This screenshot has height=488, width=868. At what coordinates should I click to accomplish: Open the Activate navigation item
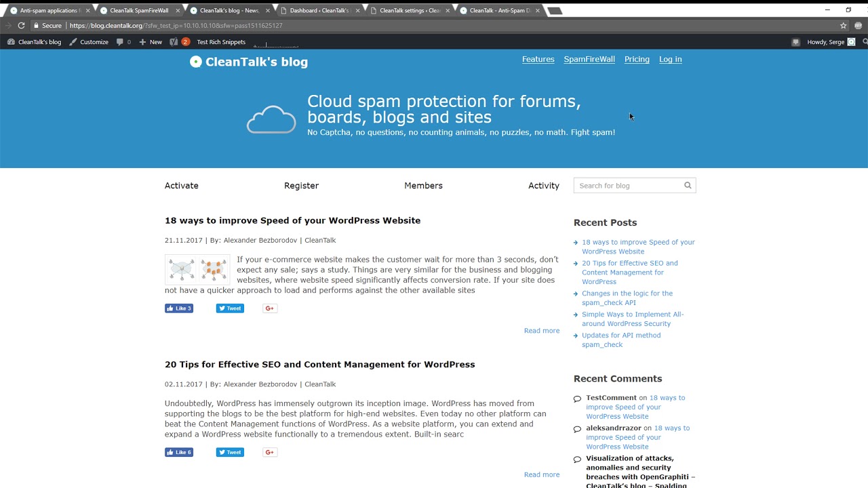(x=182, y=186)
